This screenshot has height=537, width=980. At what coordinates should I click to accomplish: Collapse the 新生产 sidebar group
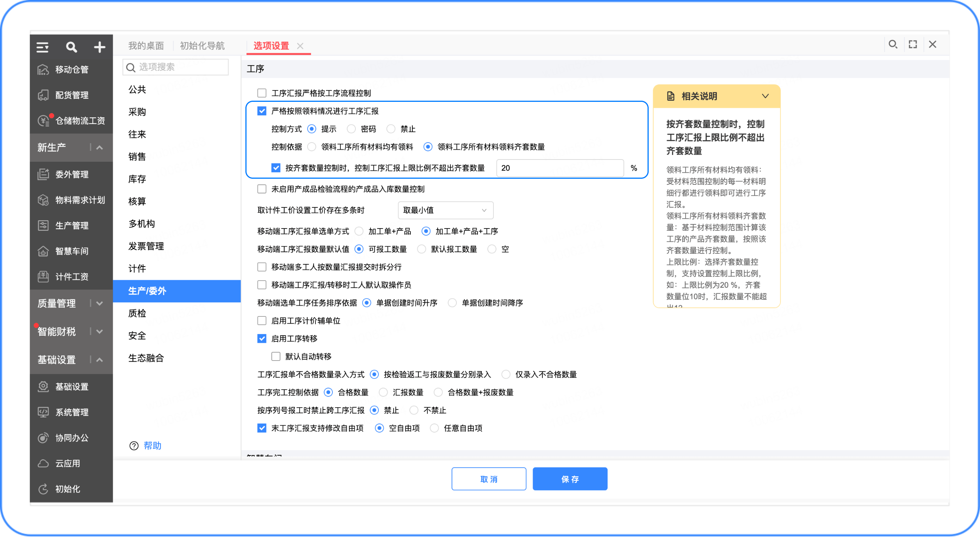tap(100, 148)
